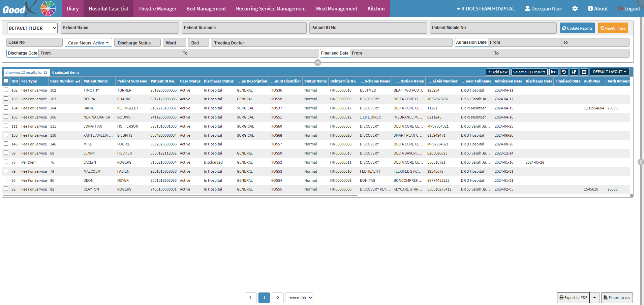Click the Patient Surname filter field

[x=244, y=28]
